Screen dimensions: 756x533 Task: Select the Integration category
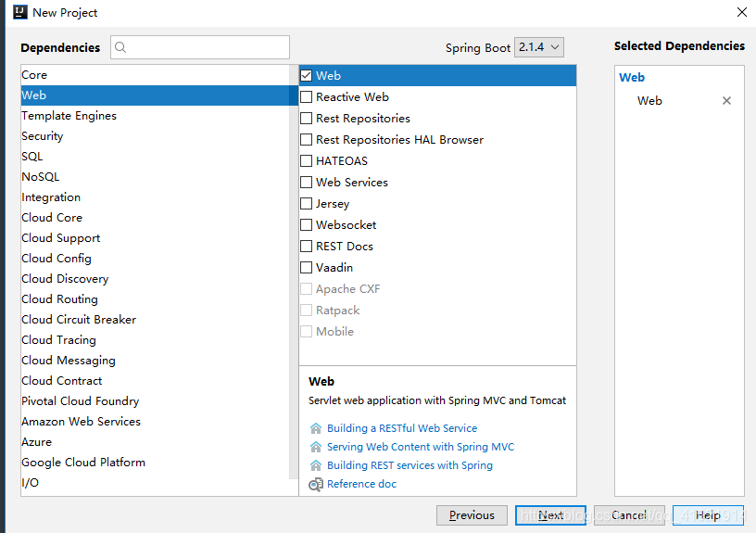(156, 197)
